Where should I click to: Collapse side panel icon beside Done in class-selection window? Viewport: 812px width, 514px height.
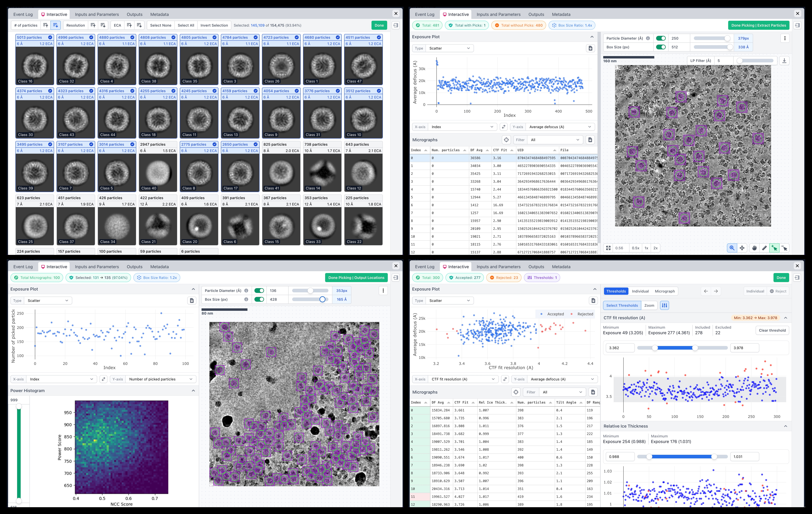(396, 25)
